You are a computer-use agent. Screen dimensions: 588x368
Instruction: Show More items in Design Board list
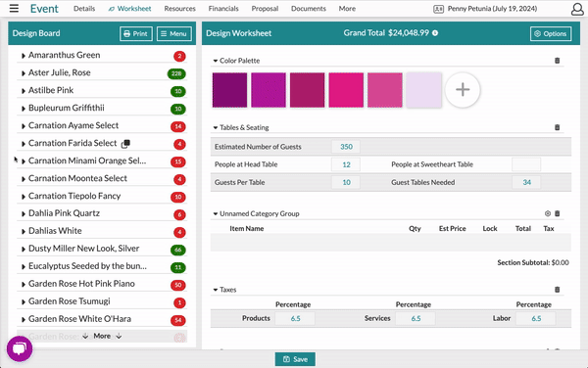pyautogui.click(x=102, y=336)
